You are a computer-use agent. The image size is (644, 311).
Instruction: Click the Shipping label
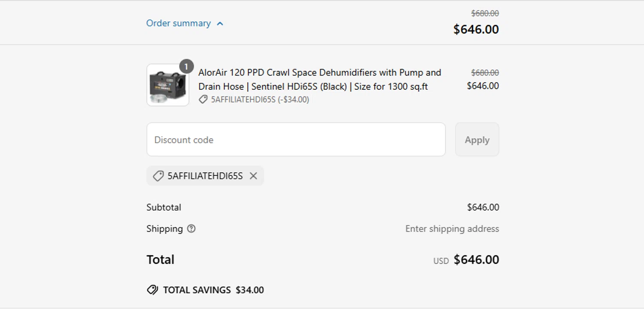click(x=164, y=229)
